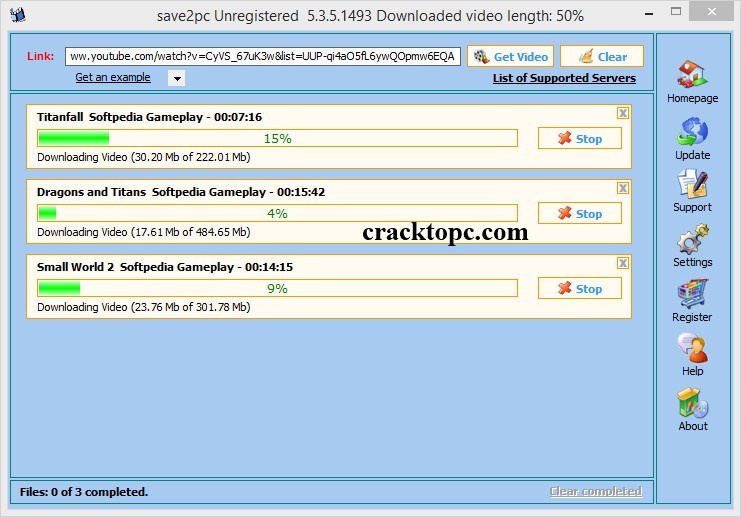This screenshot has width=741, height=517.
Task: Click the red Link: label
Action: (41, 56)
